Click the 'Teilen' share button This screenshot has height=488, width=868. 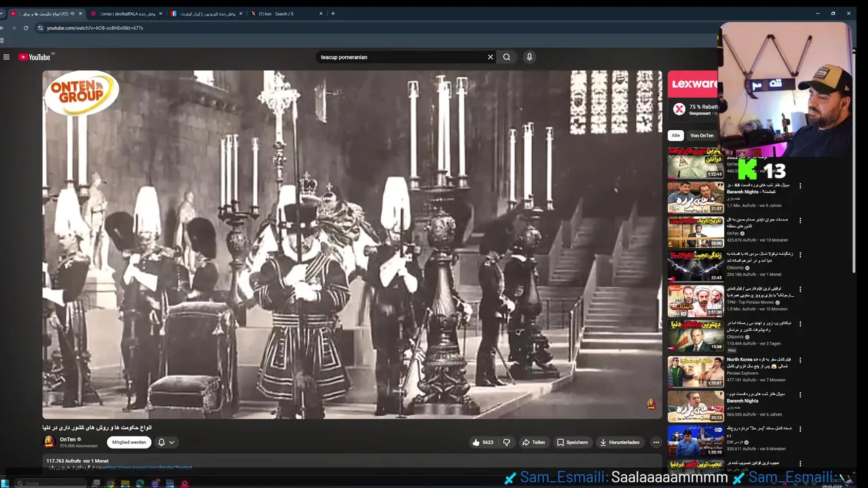pos(534,443)
